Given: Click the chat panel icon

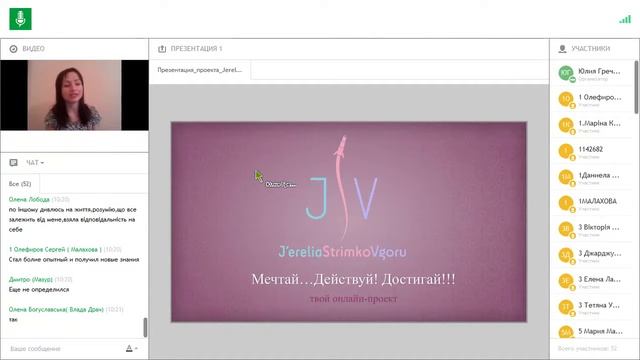Looking at the screenshot, I should 13,162.
